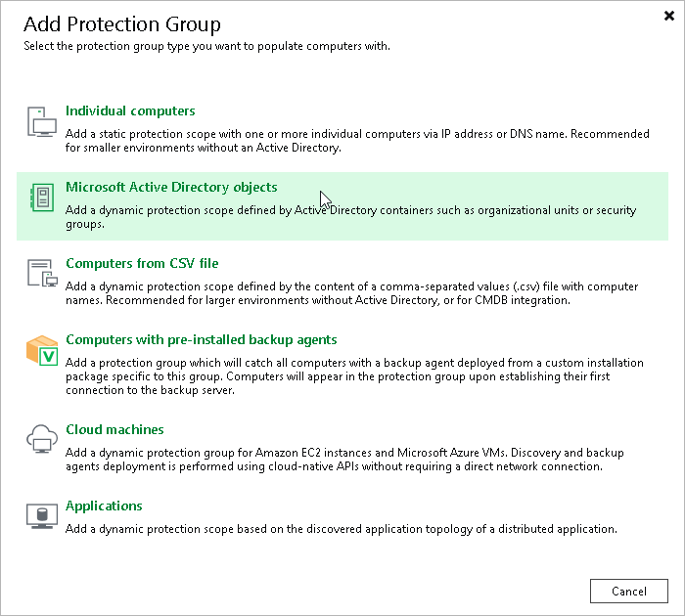Viewport: 685px width, 616px height.
Task: Select the Individual computers heading
Action: coord(130,111)
